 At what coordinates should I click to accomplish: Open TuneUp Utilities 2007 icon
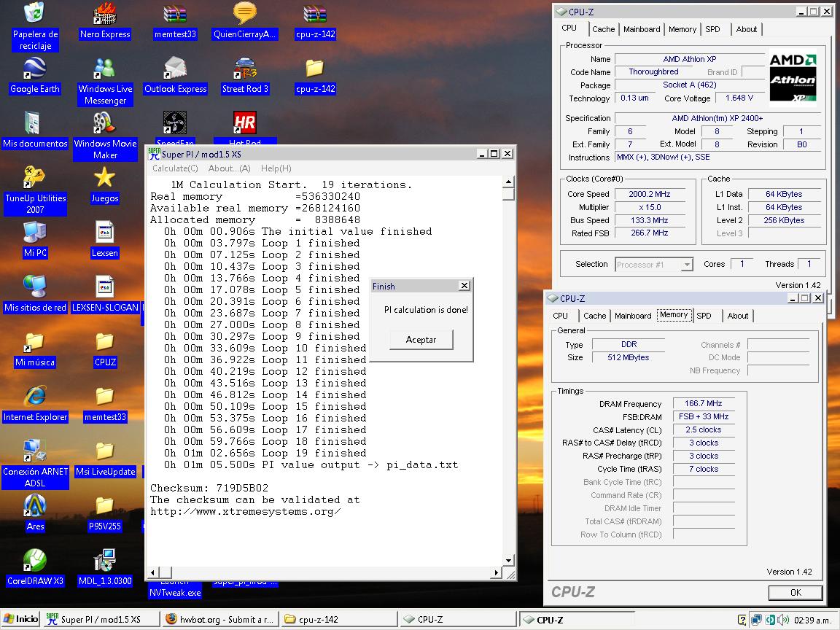coord(35,191)
